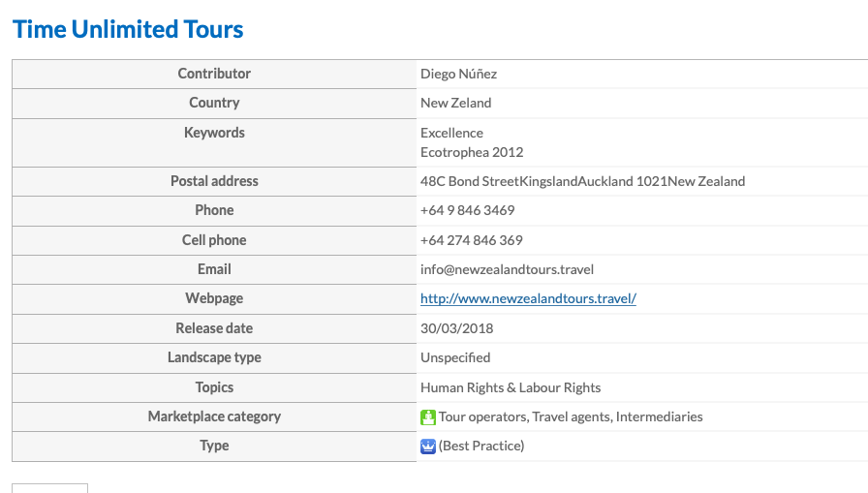Click the green Tour operators category icon
868x493 pixels.
(428, 417)
